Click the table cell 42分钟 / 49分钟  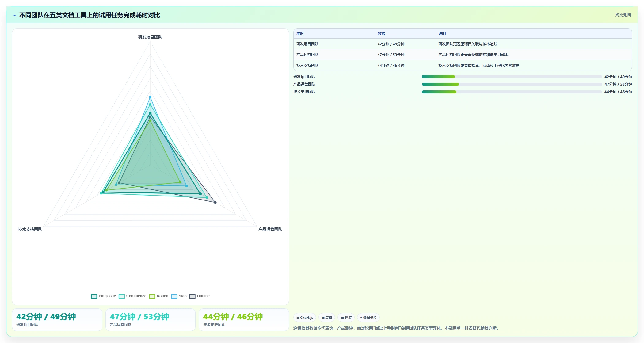pyautogui.click(x=391, y=44)
